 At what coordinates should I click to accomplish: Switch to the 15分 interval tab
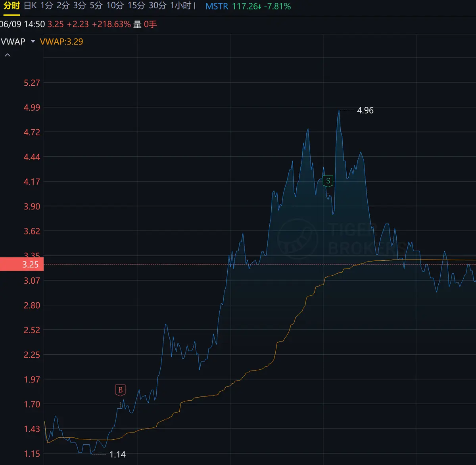point(136,6)
